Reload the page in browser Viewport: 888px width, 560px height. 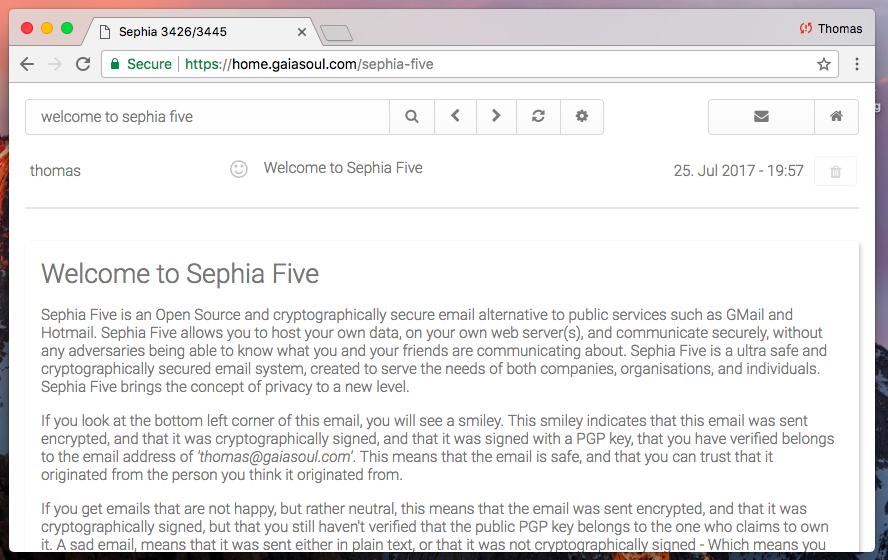(83, 64)
